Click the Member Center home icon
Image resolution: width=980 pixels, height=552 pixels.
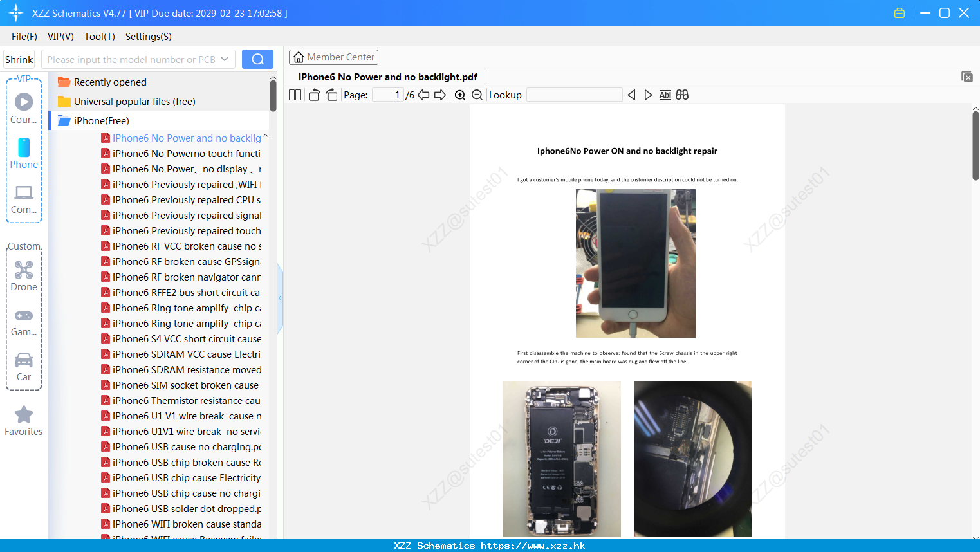coord(299,57)
